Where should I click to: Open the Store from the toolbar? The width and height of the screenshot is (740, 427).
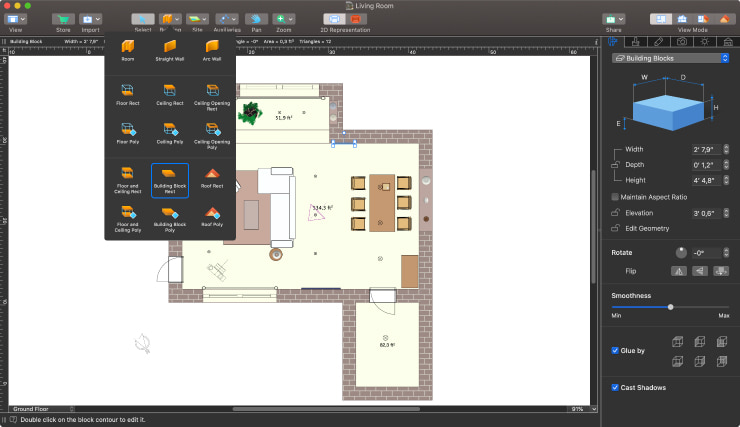(63, 19)
